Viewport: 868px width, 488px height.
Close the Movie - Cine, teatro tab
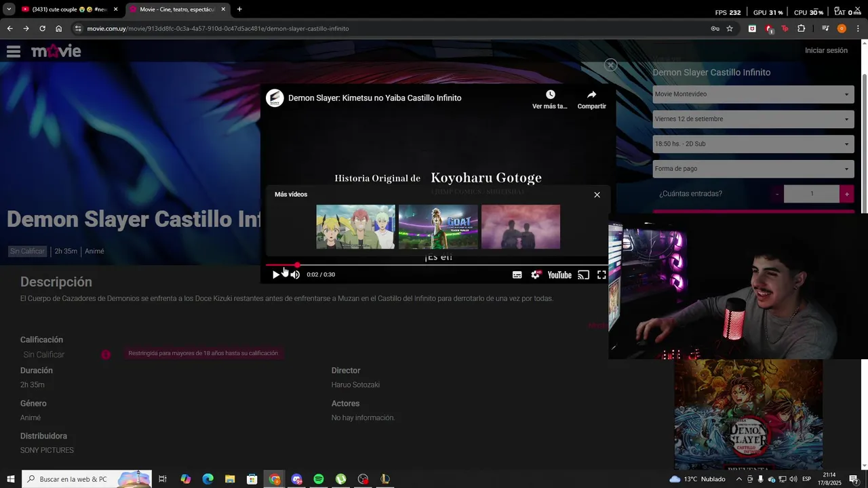(x=223, y=9)
